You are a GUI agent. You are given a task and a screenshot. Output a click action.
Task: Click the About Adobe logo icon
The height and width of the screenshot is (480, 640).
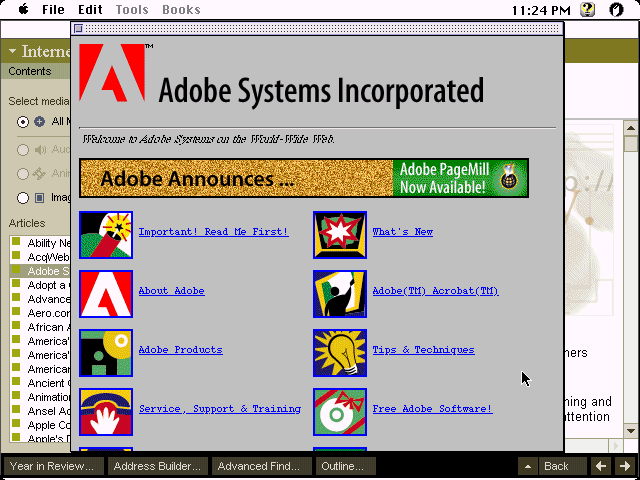pos(106,294)
